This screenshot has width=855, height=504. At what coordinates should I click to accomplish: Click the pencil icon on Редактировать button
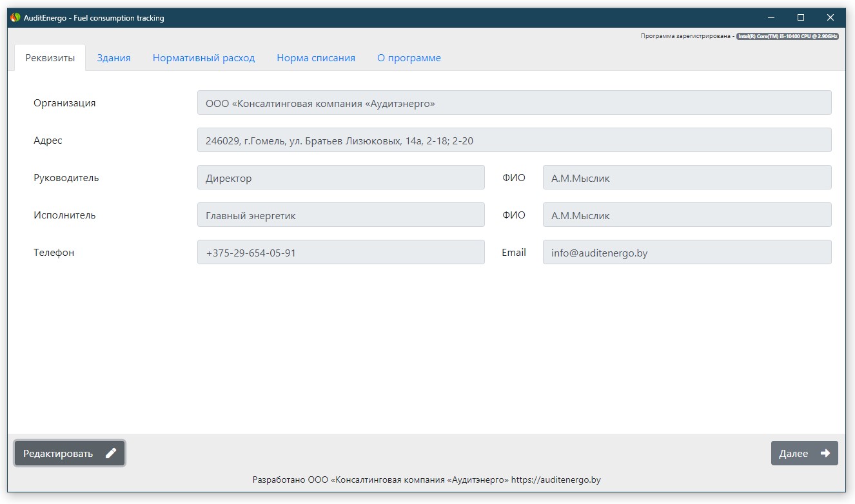click(111, 453)
